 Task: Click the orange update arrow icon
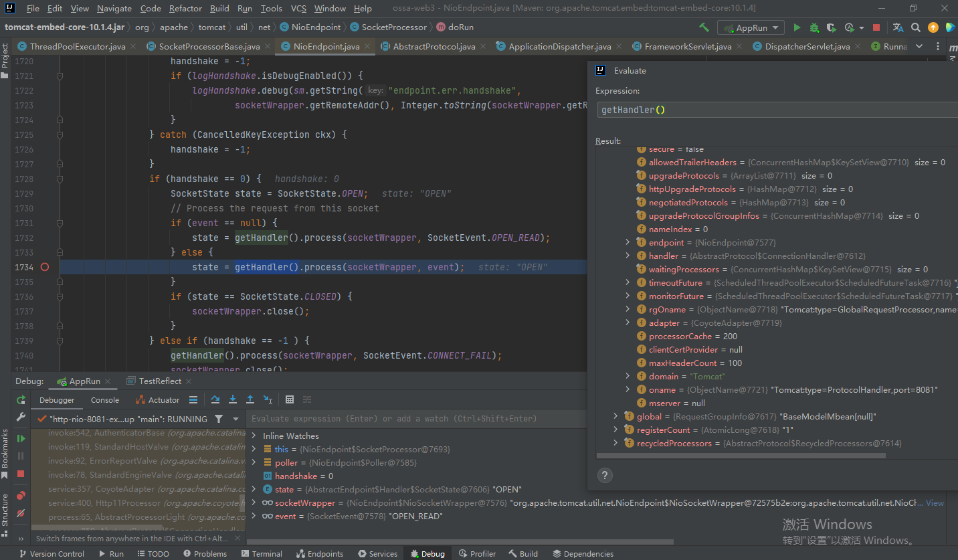tap(933, 27)
